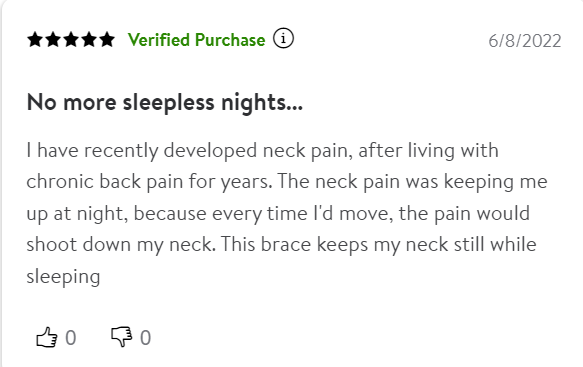Click the fifth rating star
Screen dimensions: 583x367
click(x=107, y=39)
